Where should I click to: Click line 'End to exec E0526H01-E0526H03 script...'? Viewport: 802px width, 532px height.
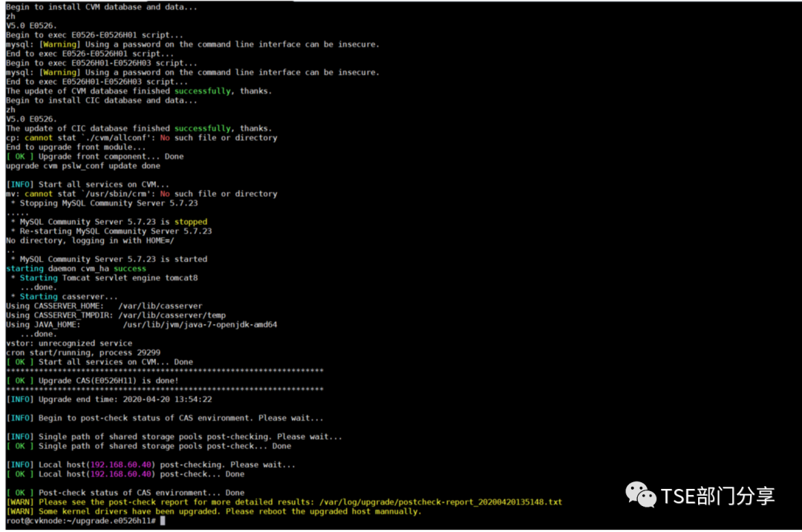97,82
